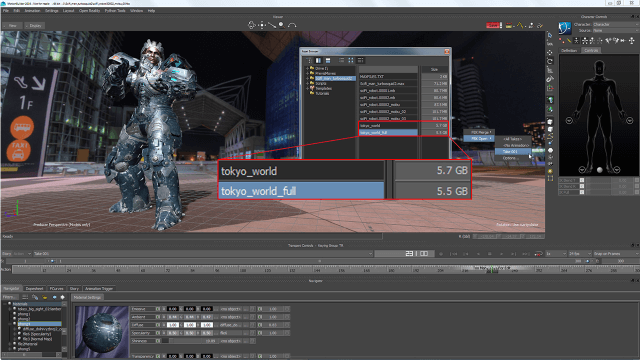Image resolution: width=640 pixels, height=360 pixels.
Task: Select the dolly tool in Viewer toolbar
Action: 272,25
